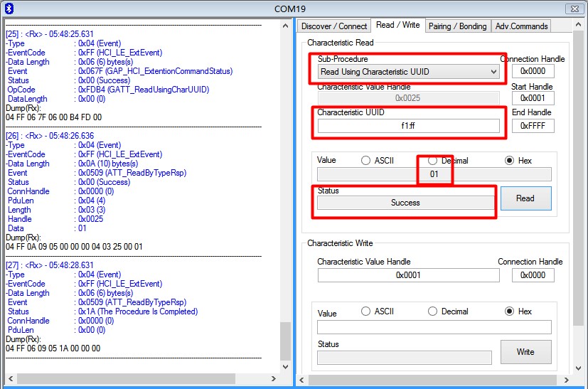Open the Adv.Commands tab
This screenshot has width=588, height=389.
tap(521, 26)
